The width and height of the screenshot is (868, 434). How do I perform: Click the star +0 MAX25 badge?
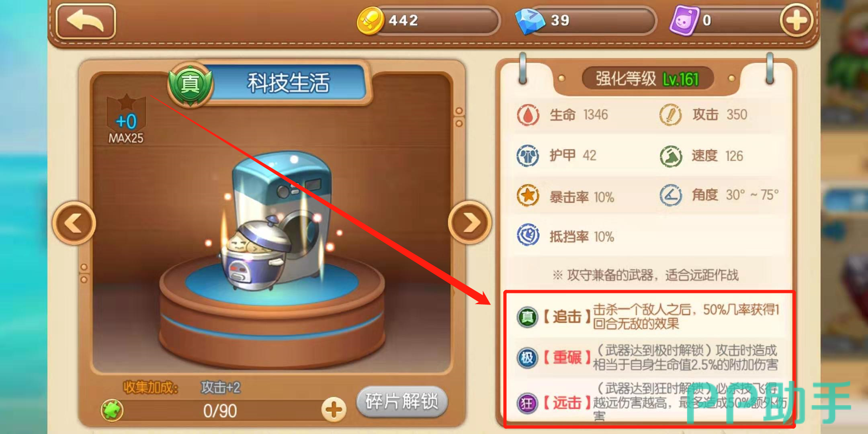coord(126,120)
